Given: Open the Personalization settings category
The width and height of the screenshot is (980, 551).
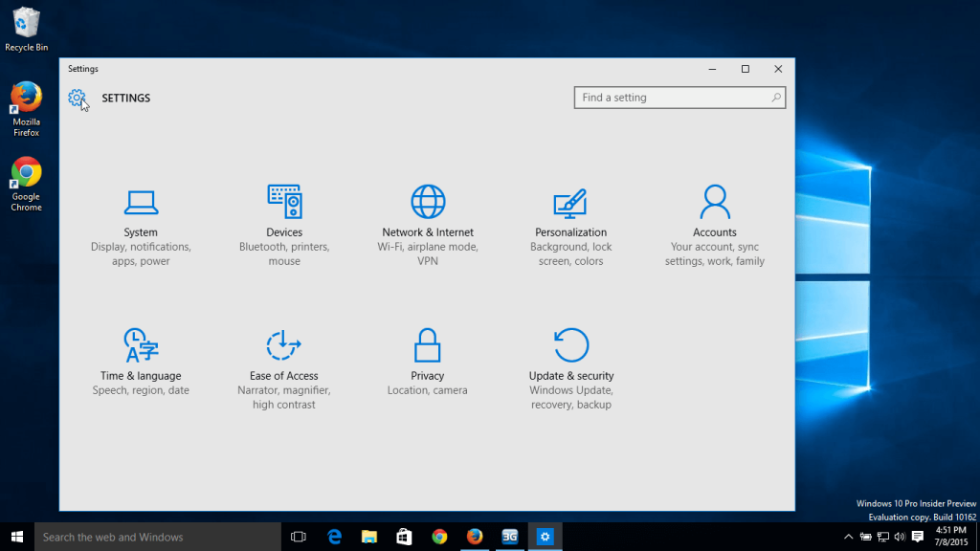Looking at the screenshot, I should pyautogui.click(x=570, y=227).
